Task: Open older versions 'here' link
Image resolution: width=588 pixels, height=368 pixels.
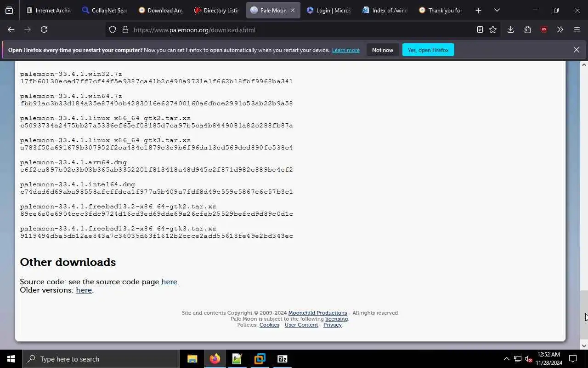Action: coord(84,290)
